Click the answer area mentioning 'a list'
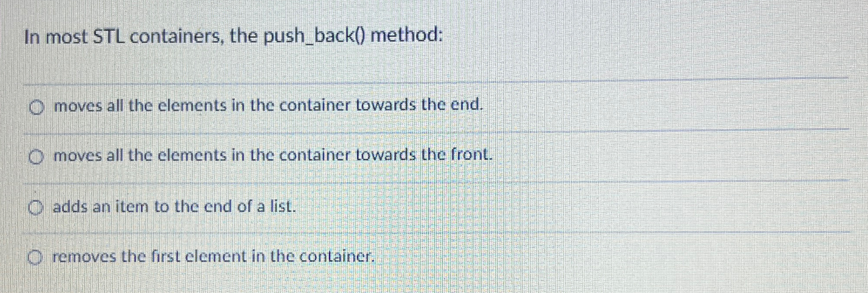The height and width of the screenshot is (293, 868). tap(174, 206)
